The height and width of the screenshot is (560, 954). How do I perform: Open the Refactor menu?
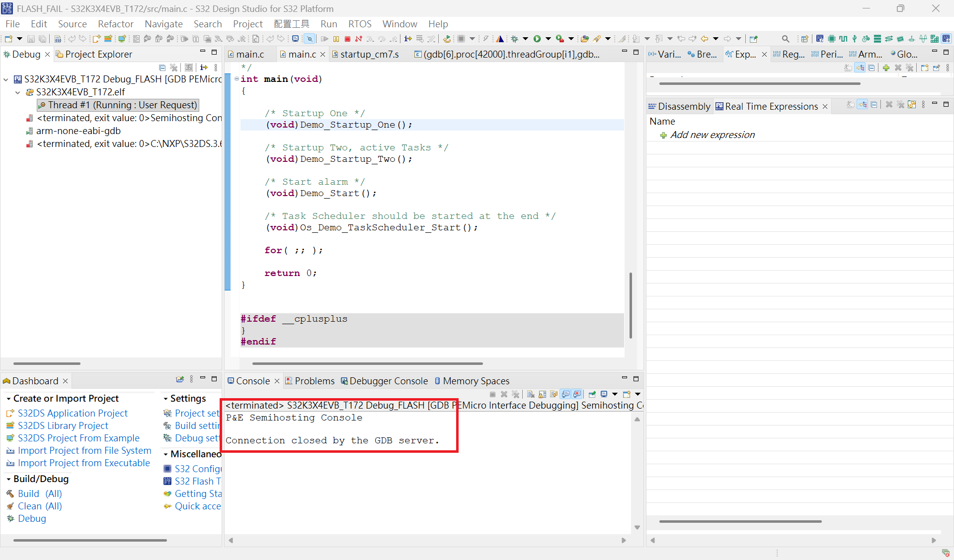[x=115, y=24]
